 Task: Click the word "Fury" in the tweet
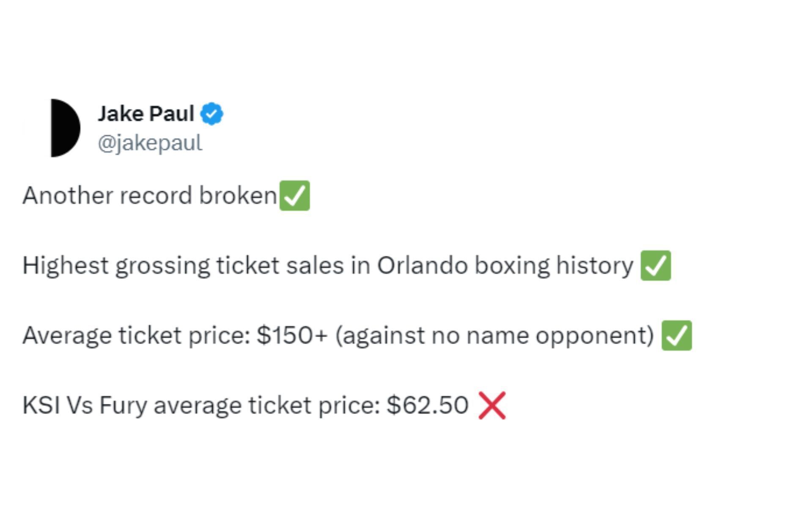tap(123, 405)
